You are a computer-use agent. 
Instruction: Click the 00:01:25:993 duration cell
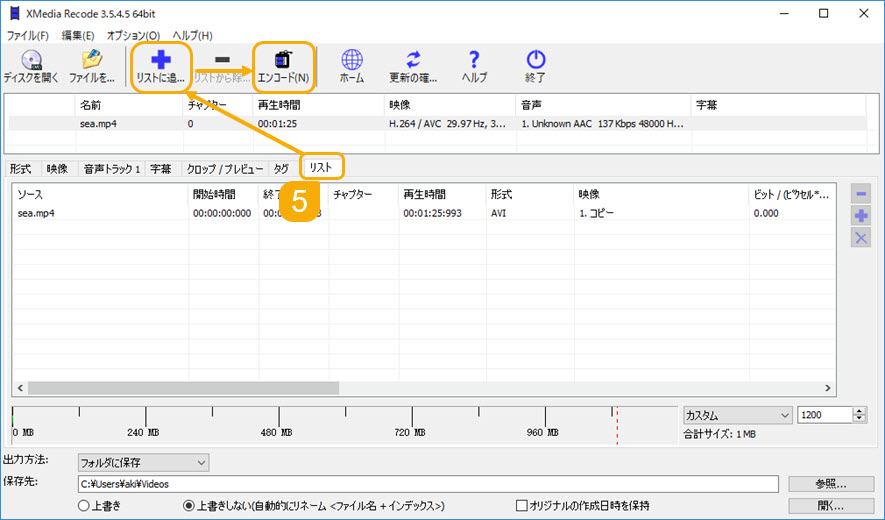tap(432, 213)
